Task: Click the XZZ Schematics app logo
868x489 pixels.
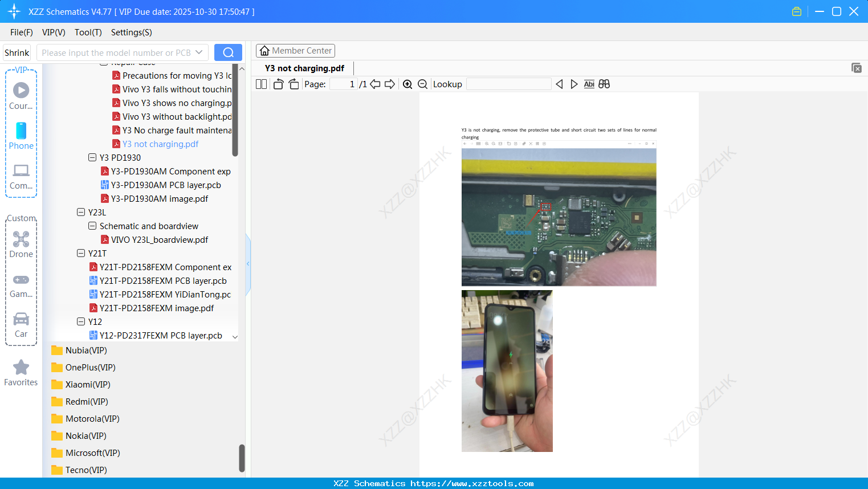Action: pyautogui.click(x=14, y=11)
